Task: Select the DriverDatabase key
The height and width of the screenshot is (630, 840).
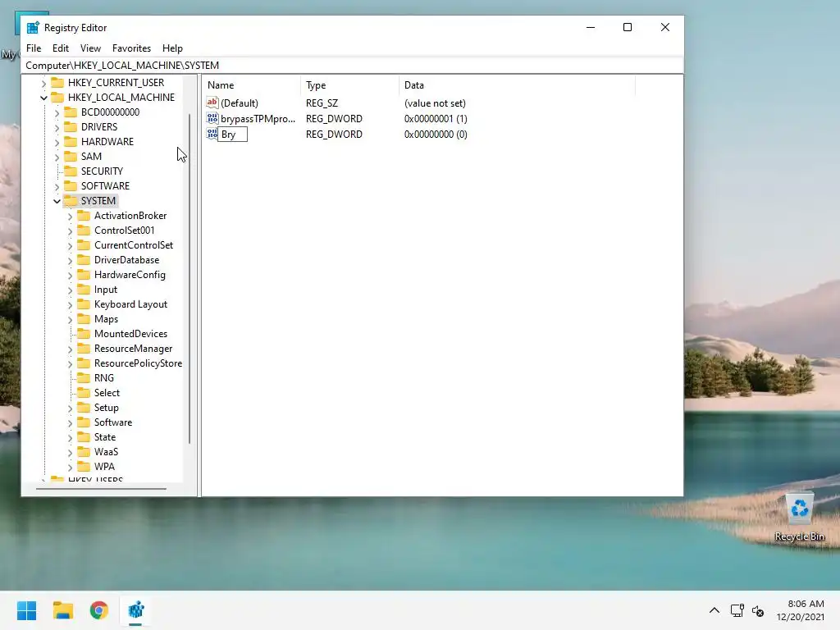Action: [126, 260]
